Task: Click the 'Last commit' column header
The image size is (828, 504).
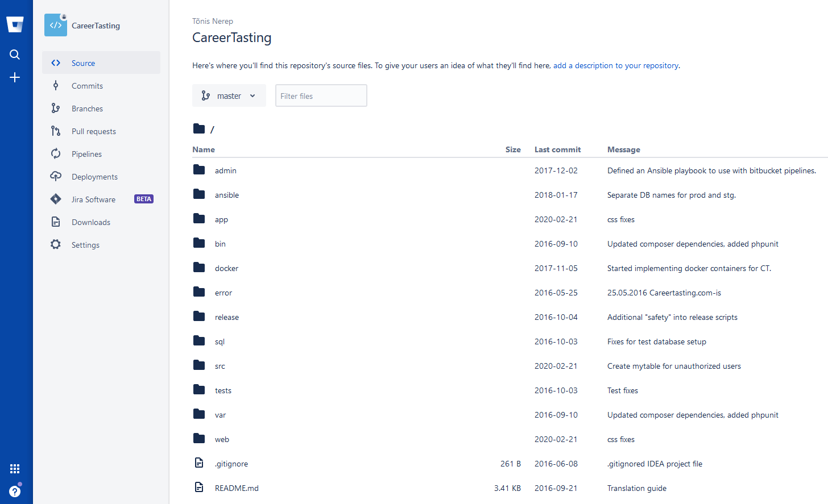Action: coord(557,149)
